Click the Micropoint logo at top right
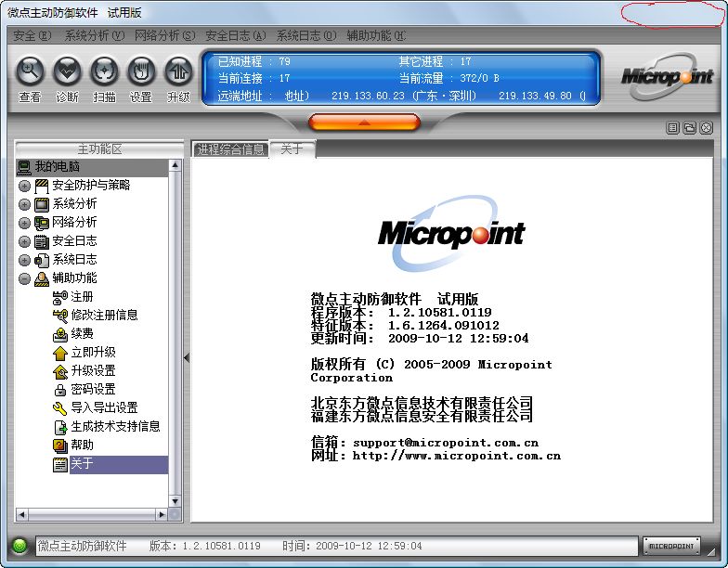 (667, 76)
